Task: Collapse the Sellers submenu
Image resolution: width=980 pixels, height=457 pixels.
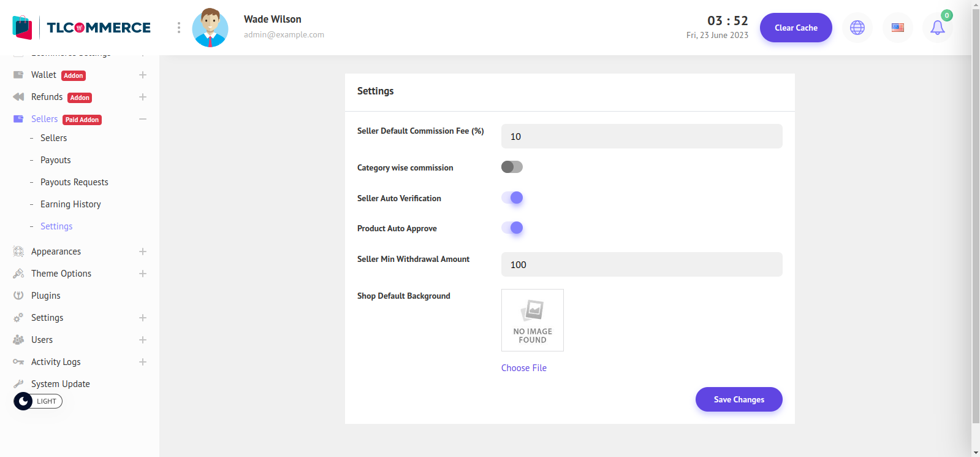Action: (x=143, y=119)
